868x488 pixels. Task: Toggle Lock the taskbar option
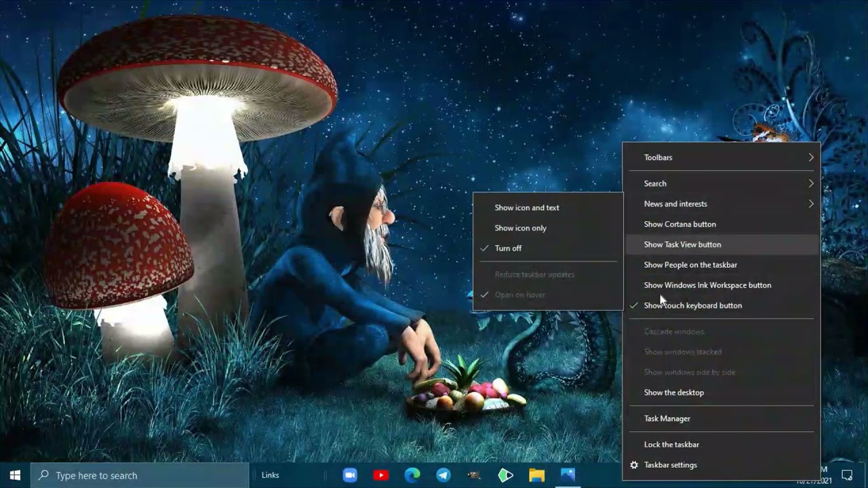pyautogui.click(x=721, y=445)
